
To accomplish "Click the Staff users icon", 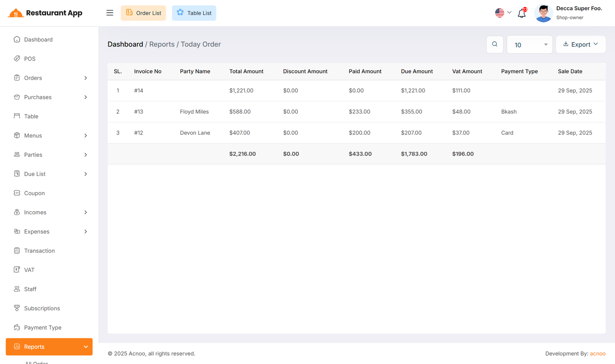I will point(17,289).
